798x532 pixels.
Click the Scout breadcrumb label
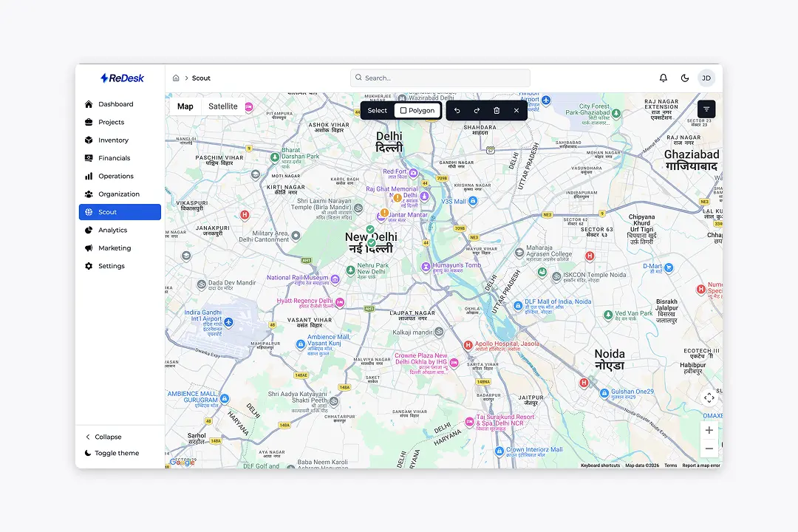click(201, 78)
